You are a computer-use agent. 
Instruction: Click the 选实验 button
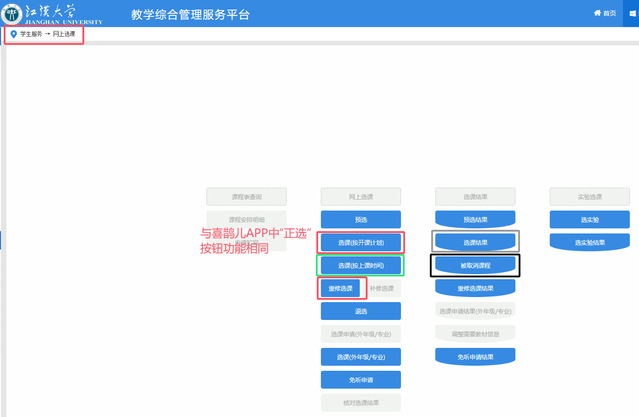[x=589, y=219]
